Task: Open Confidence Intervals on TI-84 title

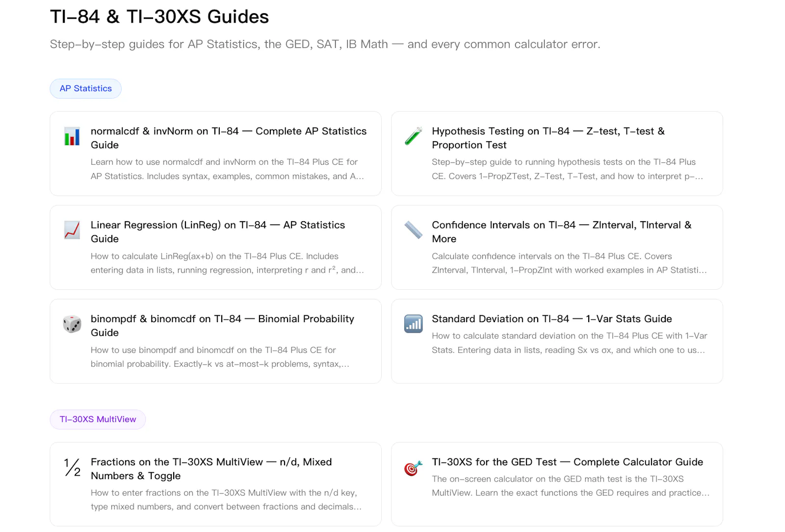Action: [562, 232]
